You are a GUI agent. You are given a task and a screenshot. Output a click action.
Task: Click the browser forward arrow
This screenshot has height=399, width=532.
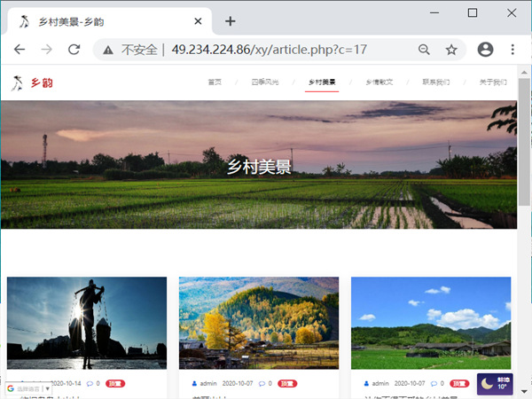(x=46, y=50)
